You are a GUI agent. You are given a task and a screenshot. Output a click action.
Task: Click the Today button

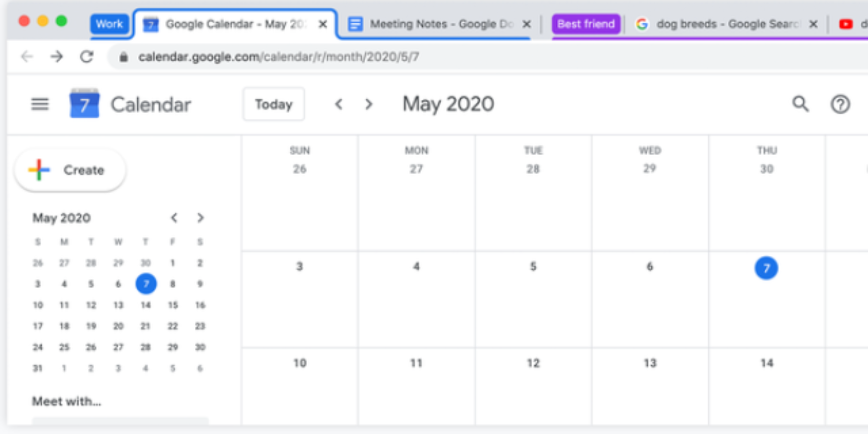[273, 104]
